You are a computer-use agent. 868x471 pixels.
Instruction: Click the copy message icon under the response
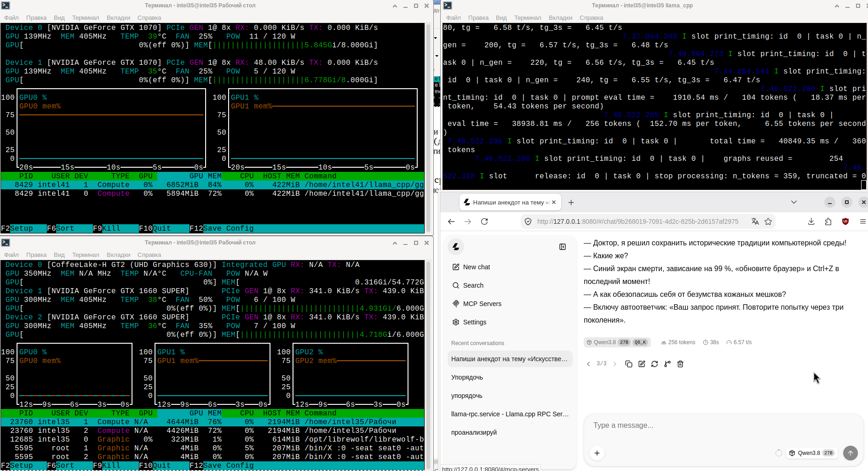(x=628, y=364)
